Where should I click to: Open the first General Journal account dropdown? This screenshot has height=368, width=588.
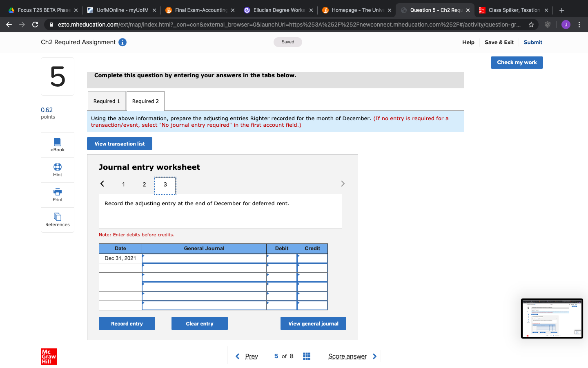pos(204,258)
